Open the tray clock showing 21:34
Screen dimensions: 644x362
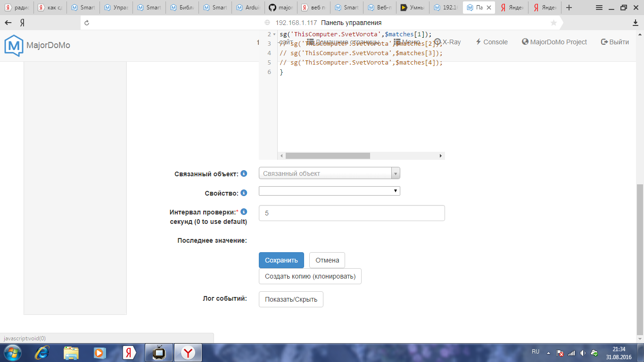[619, 353]
